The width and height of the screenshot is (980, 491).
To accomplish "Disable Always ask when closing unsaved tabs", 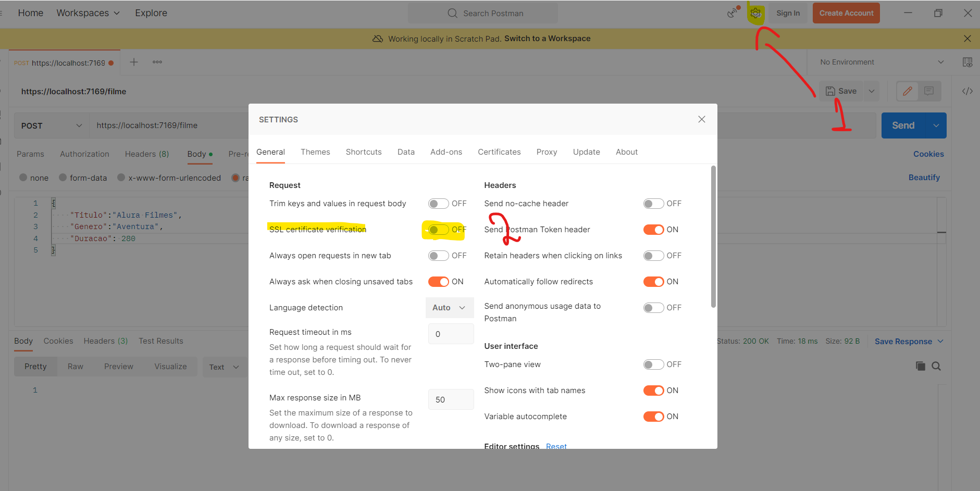I will 438,282.
